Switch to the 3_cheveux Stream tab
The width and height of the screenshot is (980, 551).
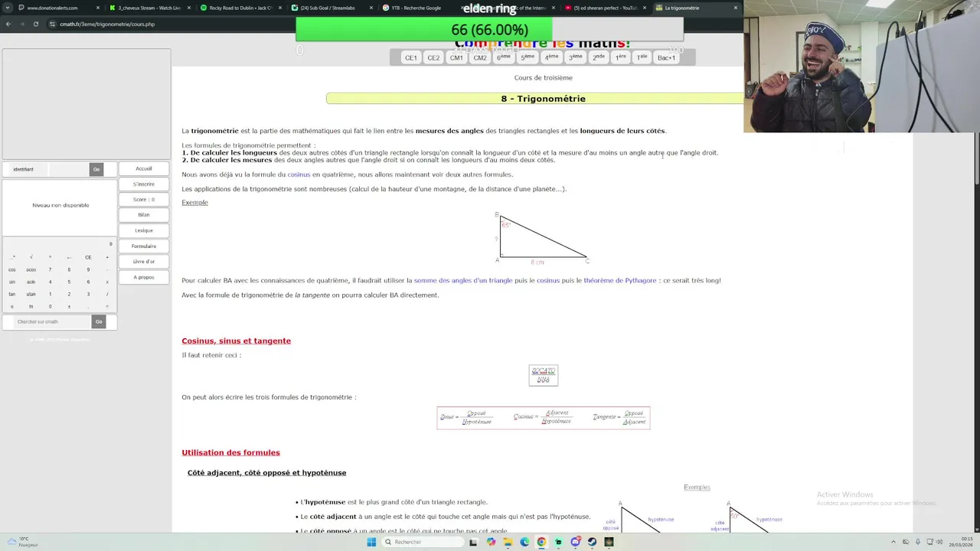(149, 8)
